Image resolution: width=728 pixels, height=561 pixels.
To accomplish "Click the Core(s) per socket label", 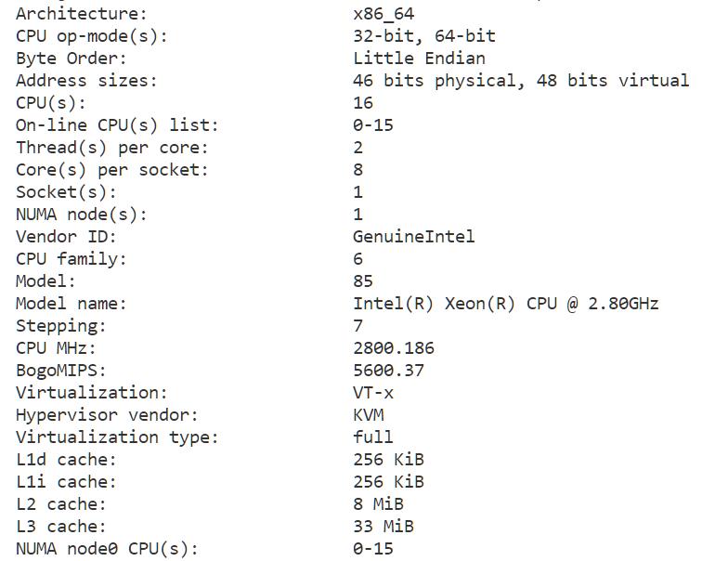I will tap(111, 170).
